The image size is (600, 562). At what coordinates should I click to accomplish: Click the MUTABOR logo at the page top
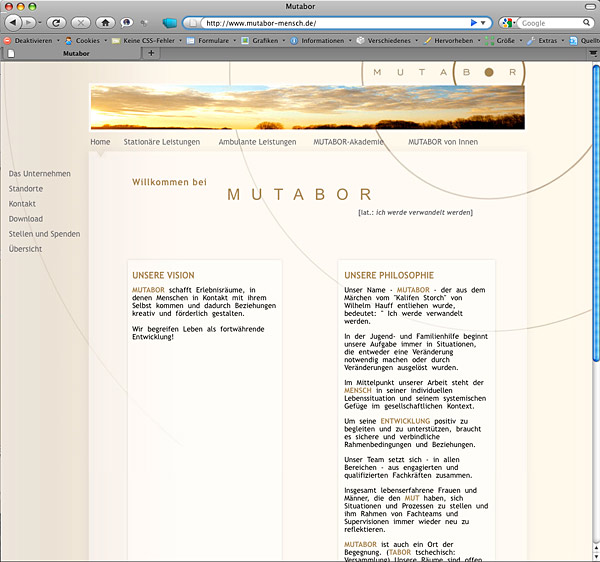pyautogui.click(x=444, y=72)
